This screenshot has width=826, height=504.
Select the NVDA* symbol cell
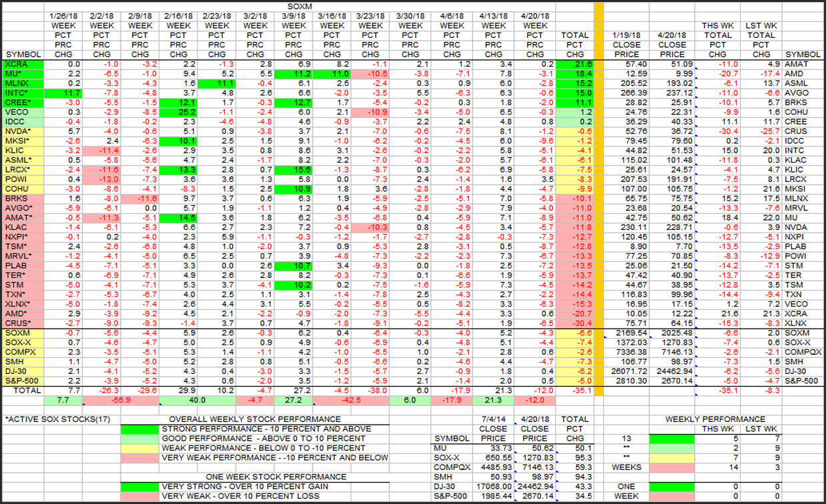click(24, 131)
